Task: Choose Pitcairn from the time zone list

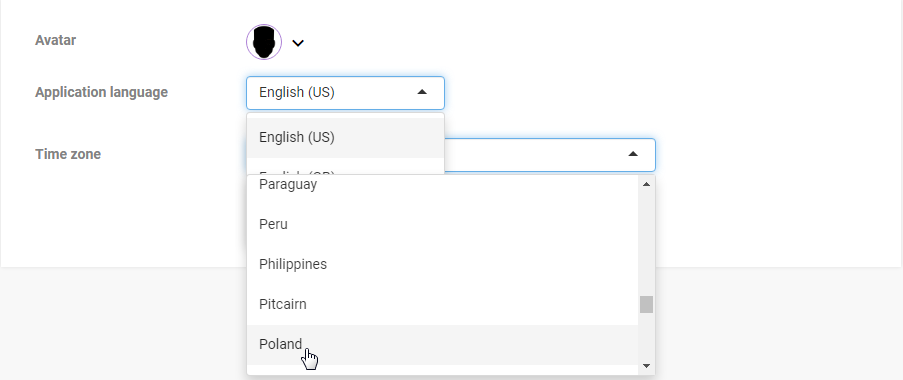Action: click(442, 305)
